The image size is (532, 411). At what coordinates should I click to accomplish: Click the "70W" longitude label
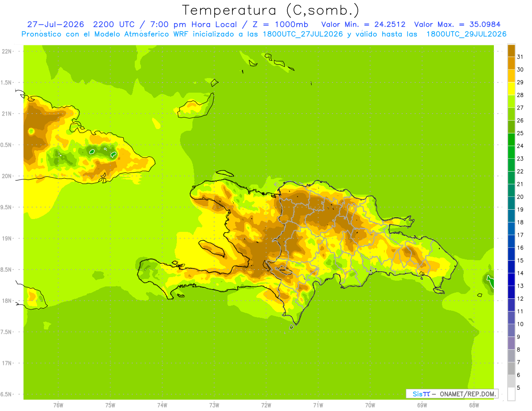coord(370,405)
